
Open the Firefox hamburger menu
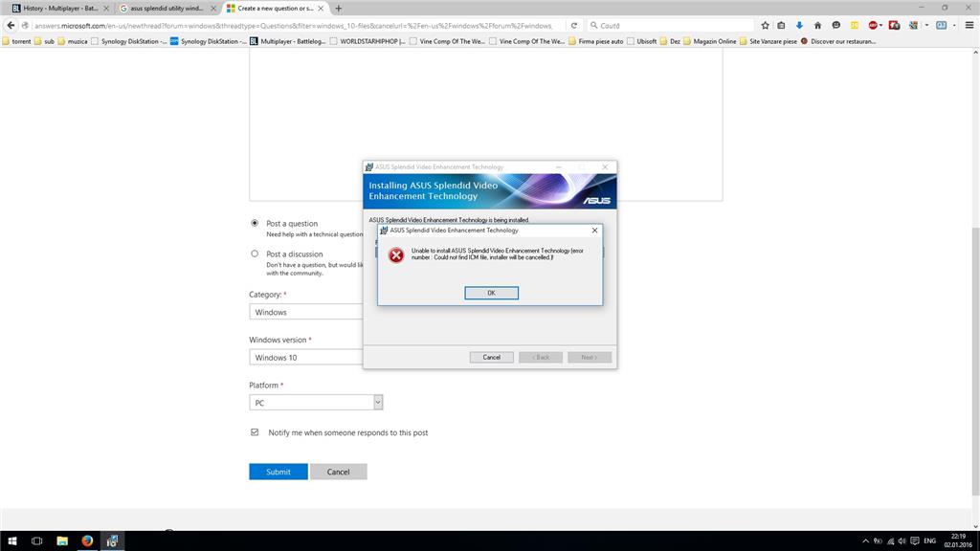click(x=969, y=26)
